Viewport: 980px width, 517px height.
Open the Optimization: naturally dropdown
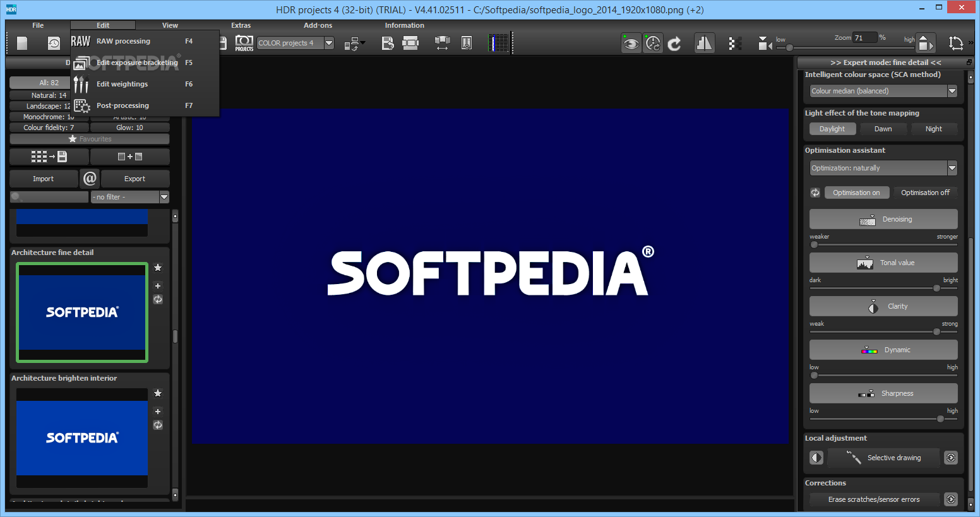(883, 168)
